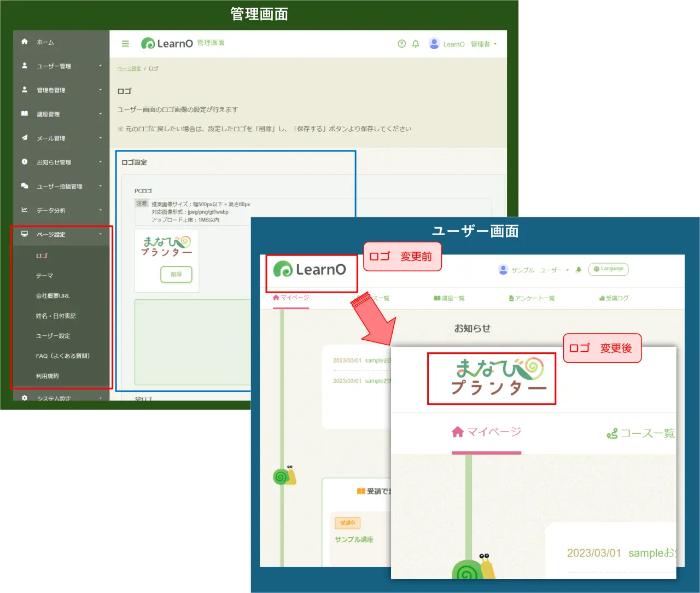
Task: Click the data analysis chart icon
Action: pos(25,210)
